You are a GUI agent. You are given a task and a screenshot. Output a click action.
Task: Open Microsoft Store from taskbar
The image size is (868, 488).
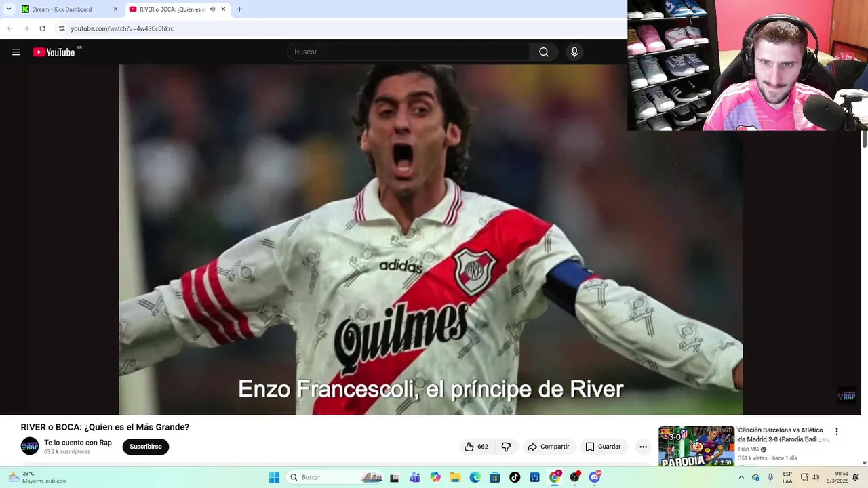point(495,477)
